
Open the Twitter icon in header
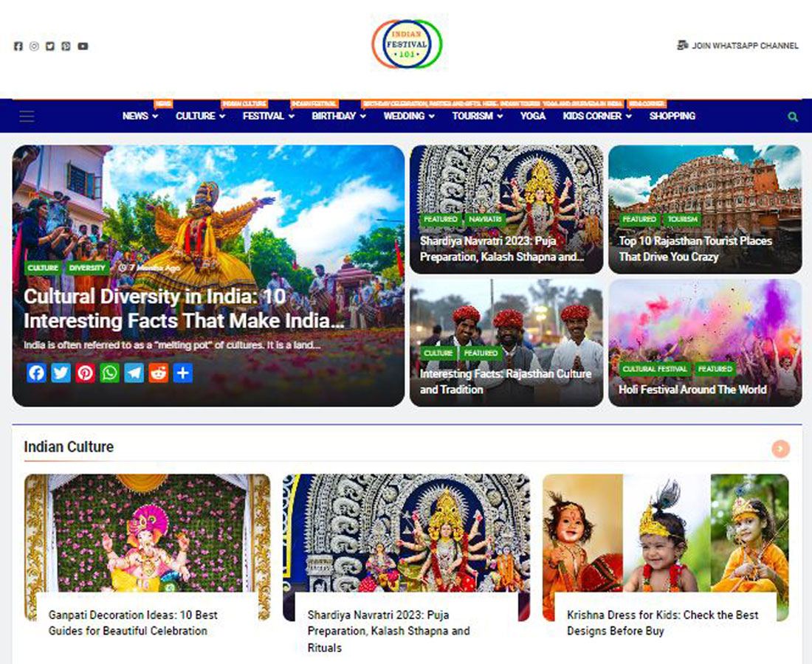coord(49,46)
